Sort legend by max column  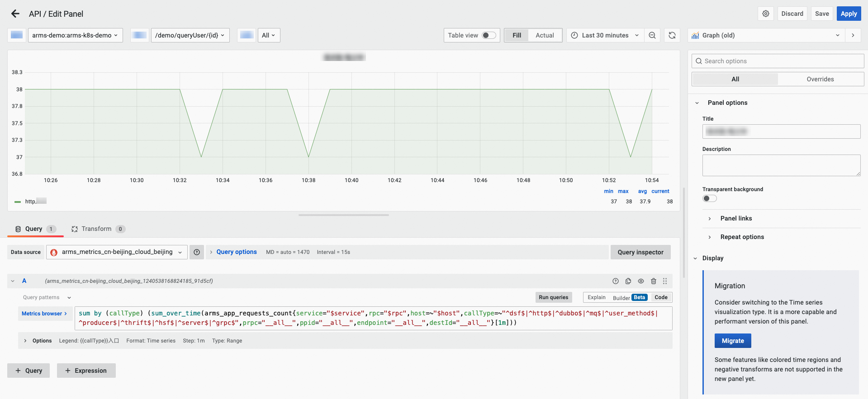pos(623,191)
